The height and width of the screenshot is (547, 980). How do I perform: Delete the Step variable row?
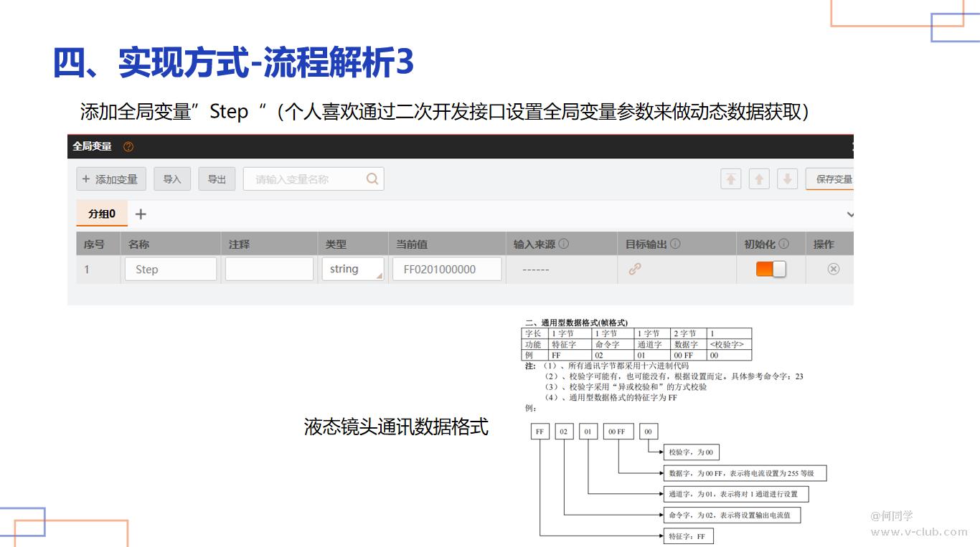click(833, 269)
